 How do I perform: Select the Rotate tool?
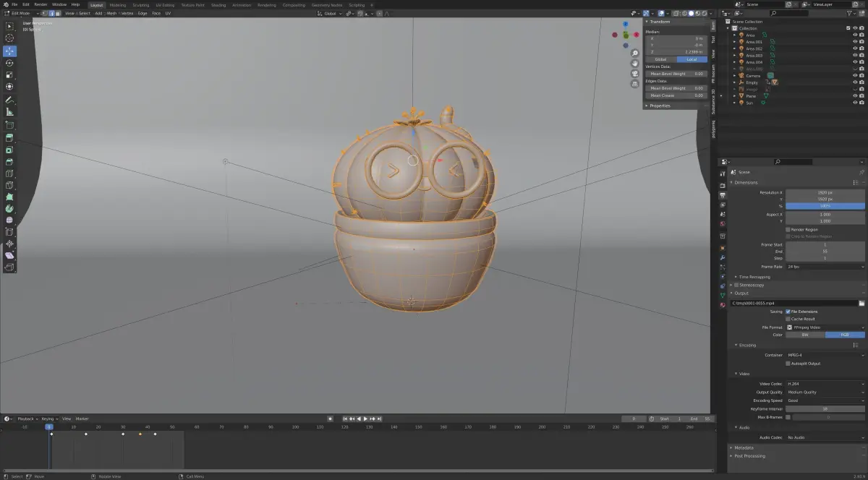(x=9, y=63)
